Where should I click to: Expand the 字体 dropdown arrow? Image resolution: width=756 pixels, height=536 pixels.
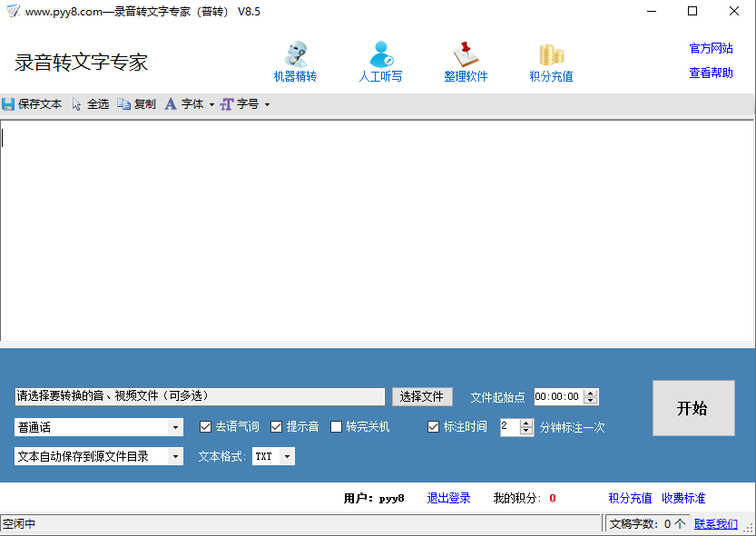(x=211, y=104)
